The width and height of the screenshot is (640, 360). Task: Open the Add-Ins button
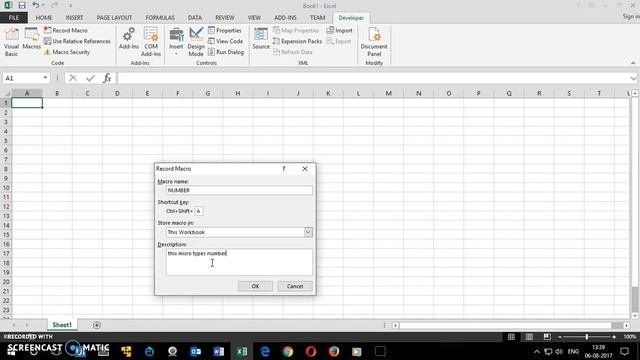tap(129, 39)
